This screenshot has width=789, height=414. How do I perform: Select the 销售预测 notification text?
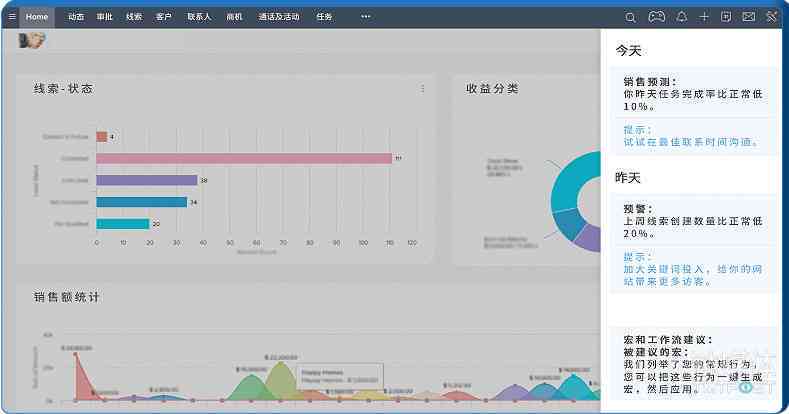click(692, 94)
